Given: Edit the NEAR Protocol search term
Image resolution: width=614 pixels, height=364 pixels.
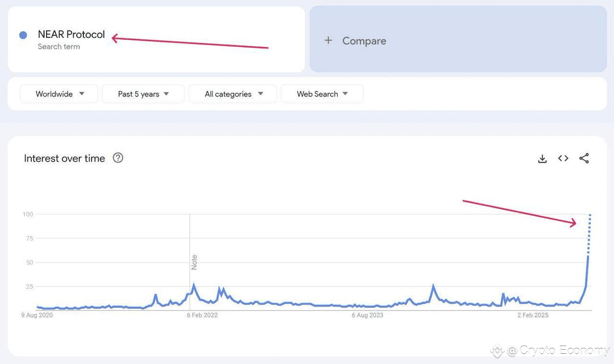Looking at the screenshot, I should click(71, 35).
